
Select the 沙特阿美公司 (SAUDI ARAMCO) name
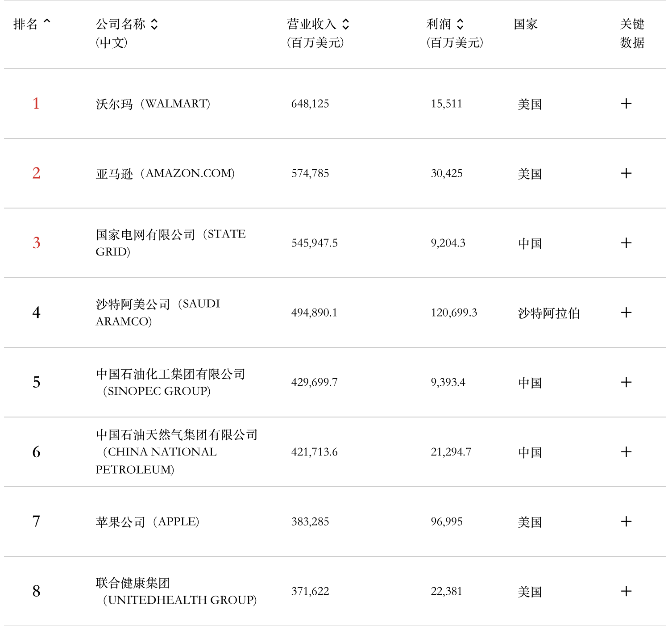point(158,313)
